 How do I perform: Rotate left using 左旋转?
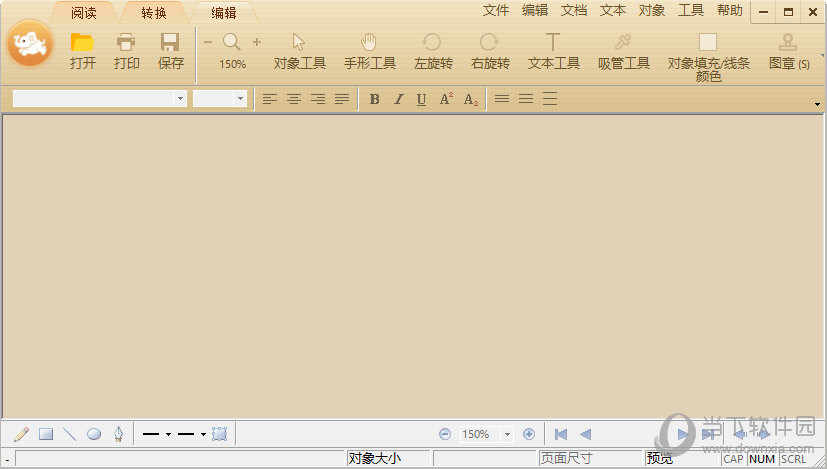point(433,51)
